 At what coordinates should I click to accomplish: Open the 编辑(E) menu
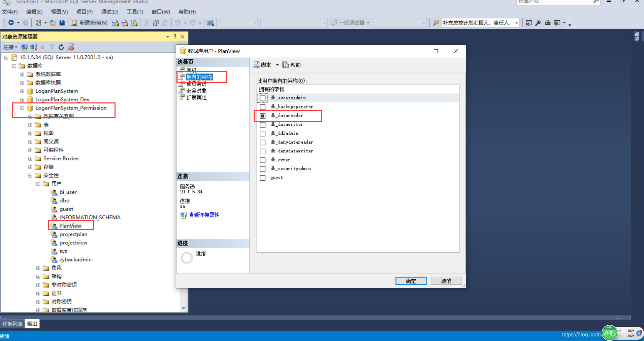tap(34, 12)
